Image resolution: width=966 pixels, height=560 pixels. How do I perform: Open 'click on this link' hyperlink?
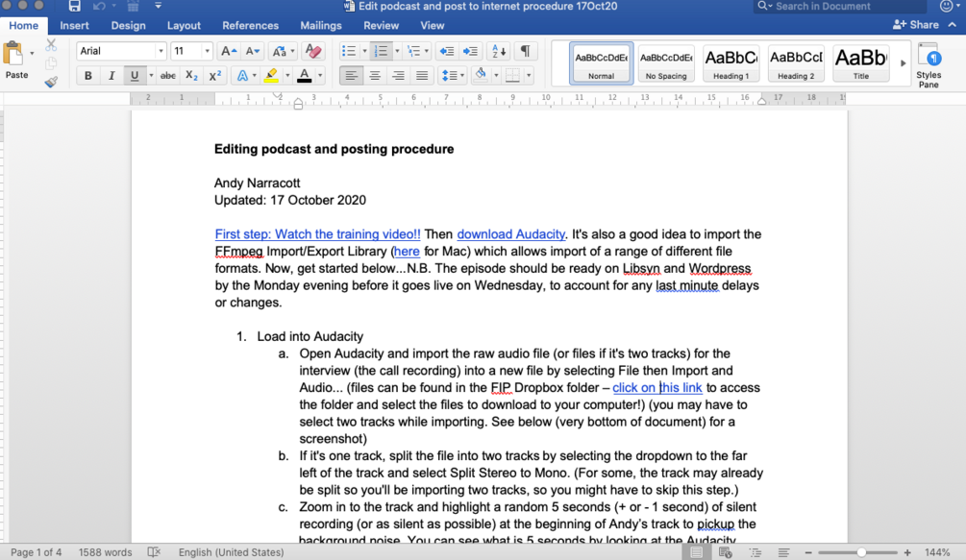(x=657, y=388)
